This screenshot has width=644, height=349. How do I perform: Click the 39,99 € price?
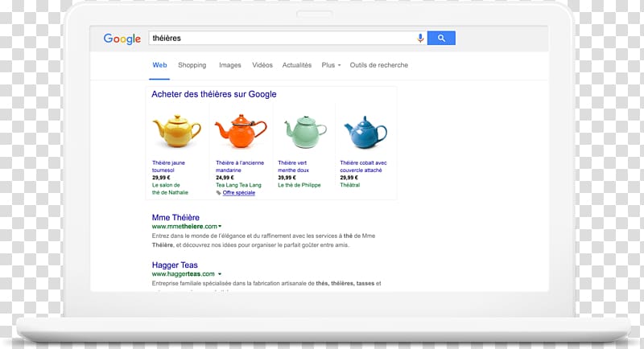(x=287, y=178)
